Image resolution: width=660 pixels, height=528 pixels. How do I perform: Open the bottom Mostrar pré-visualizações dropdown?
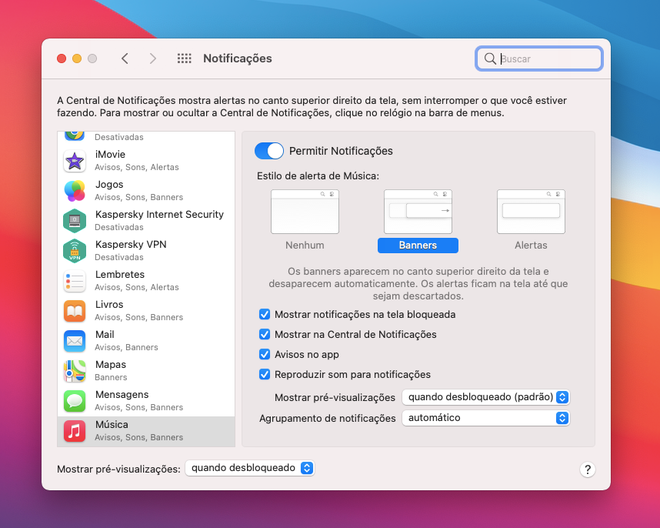(x=250, y=468)
